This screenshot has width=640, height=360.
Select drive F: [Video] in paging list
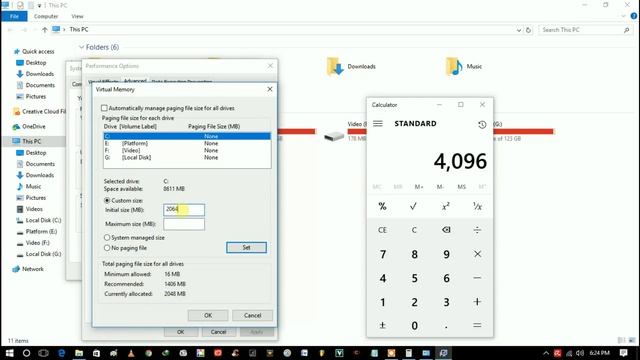point(187,150)
